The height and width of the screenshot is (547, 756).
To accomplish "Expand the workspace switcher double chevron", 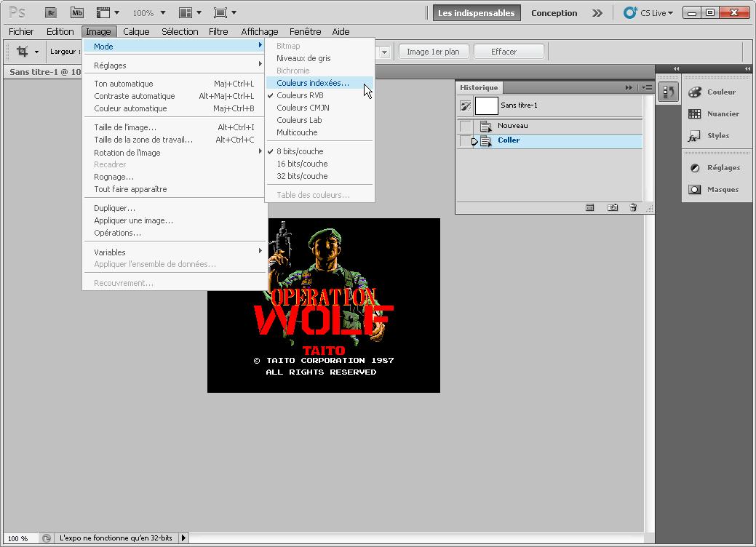I will tap(597, 13).
